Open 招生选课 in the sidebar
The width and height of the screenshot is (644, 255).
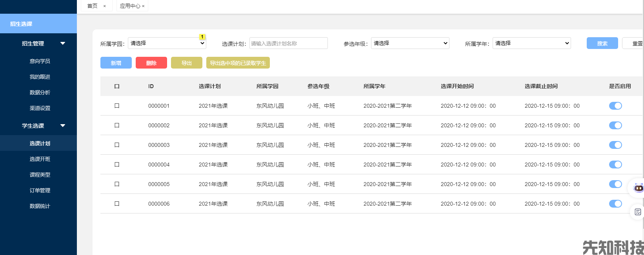tap(38, 24)
